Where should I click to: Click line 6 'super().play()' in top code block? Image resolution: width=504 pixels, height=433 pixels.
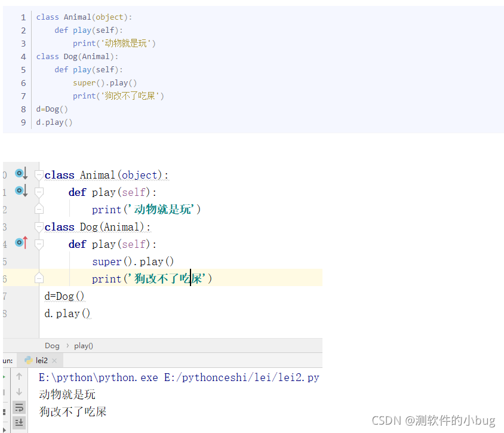click(x=105, y=83)
